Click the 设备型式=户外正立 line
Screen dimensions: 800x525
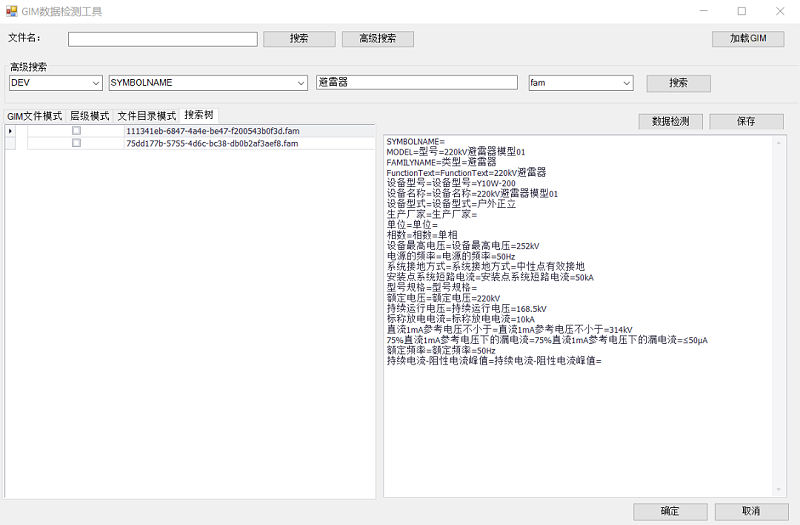(451, 204)
